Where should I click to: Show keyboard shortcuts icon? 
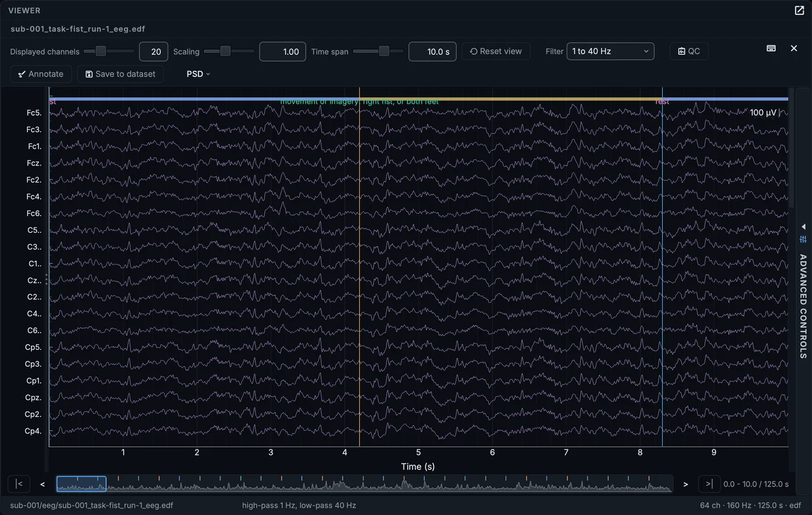pyautogui.click(x=771, y=48)
